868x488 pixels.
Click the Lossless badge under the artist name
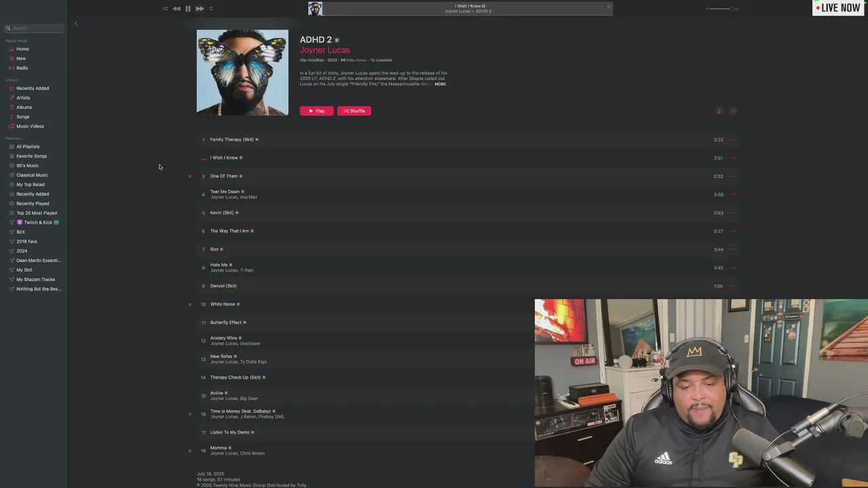[381, 60]
